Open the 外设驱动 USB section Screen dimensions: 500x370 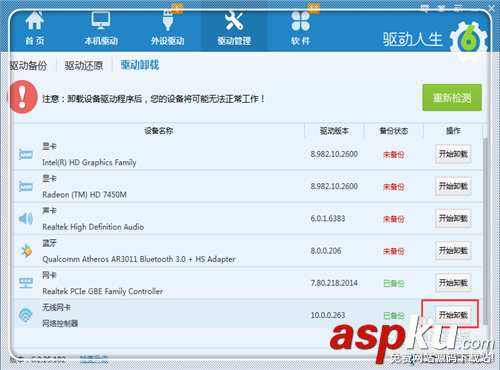(167, 29)
